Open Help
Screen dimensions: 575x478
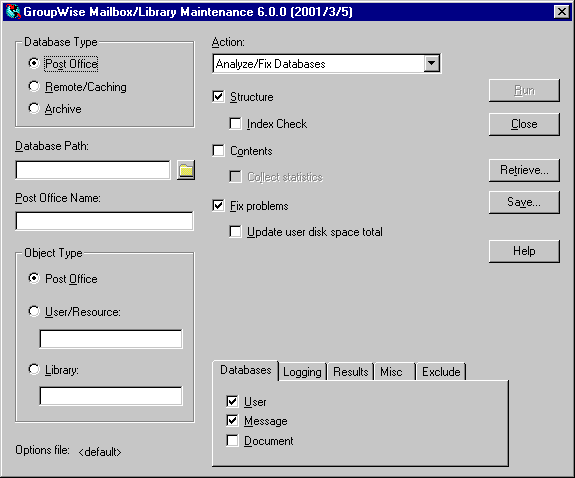point(524,251)
